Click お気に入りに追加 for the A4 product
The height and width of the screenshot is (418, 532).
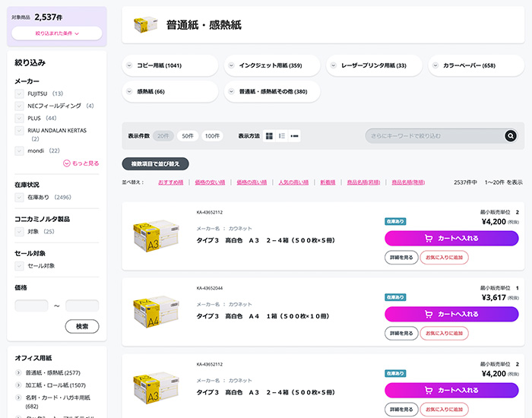pos(444,333)
